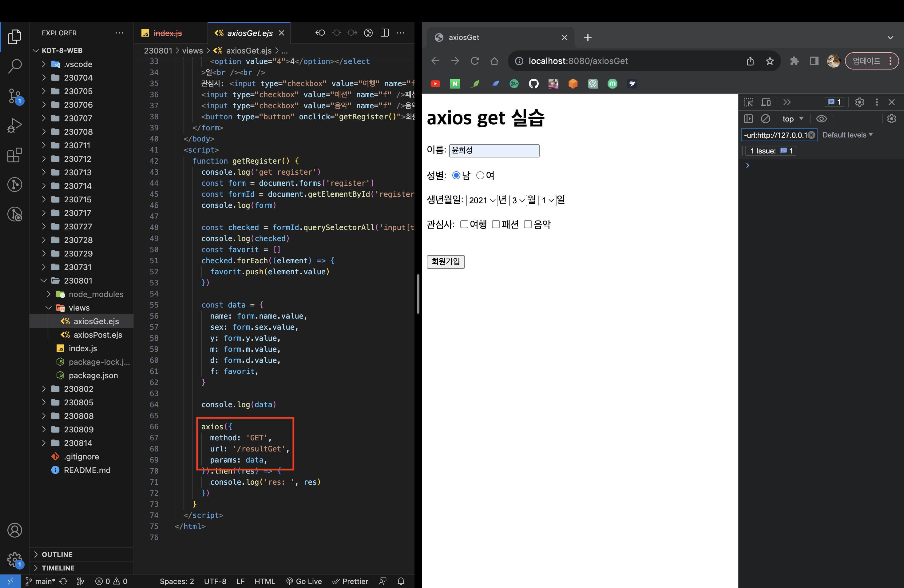
Task: Open the Explorer view in activity bar
Action: (14, 37)
